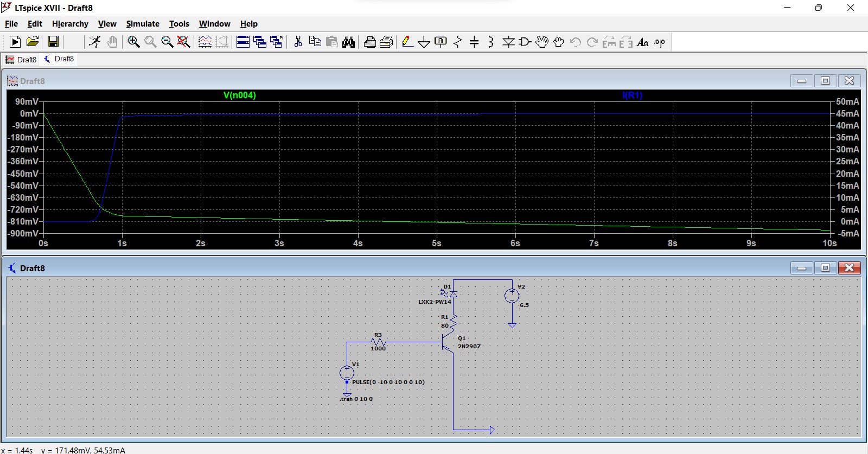This screenshot has width=868, height=454.
Task: Click the PULSE(0 -10 0 10 0 0 10) text
Action: (388, 382)
